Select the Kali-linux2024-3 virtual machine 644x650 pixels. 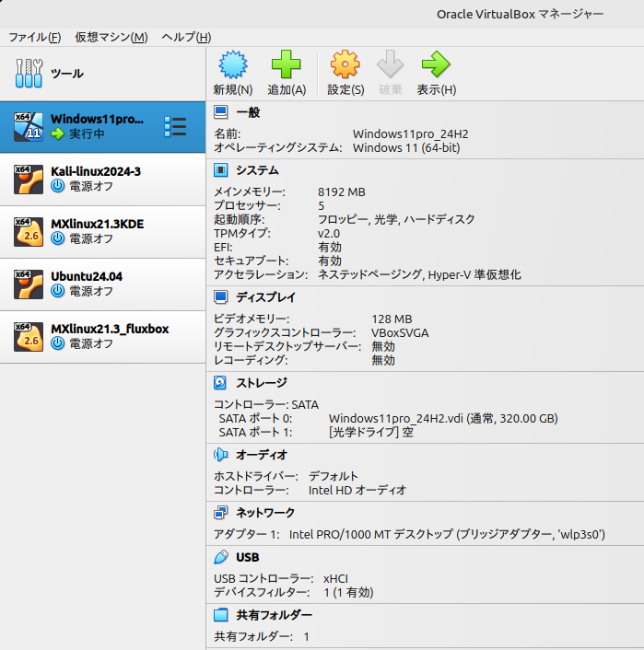96,179
